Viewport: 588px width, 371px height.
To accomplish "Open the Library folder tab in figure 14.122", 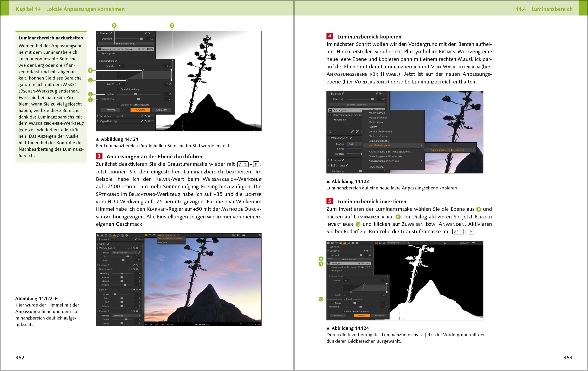I will (x=98, y=235).
